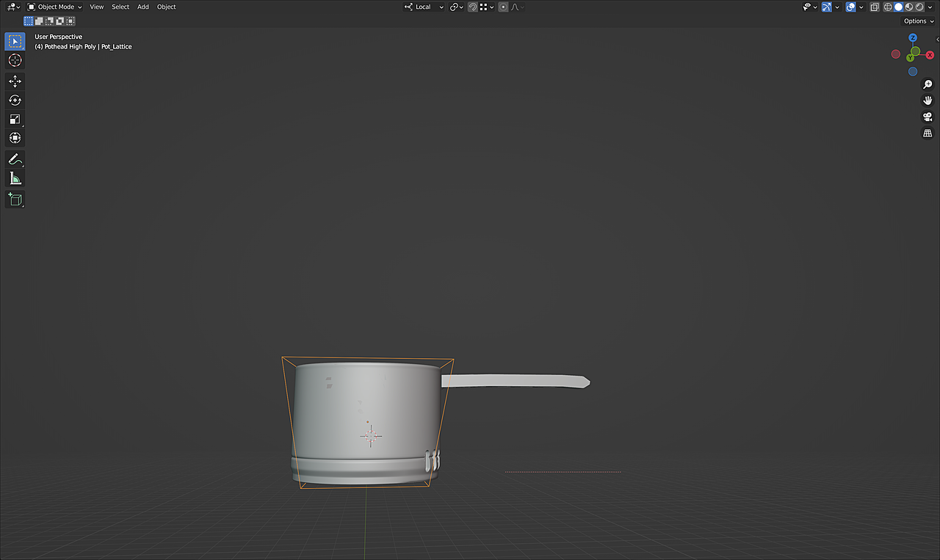940x560 pixels.
Task: Select the Select Box tool
Action: tap(15, 41)
